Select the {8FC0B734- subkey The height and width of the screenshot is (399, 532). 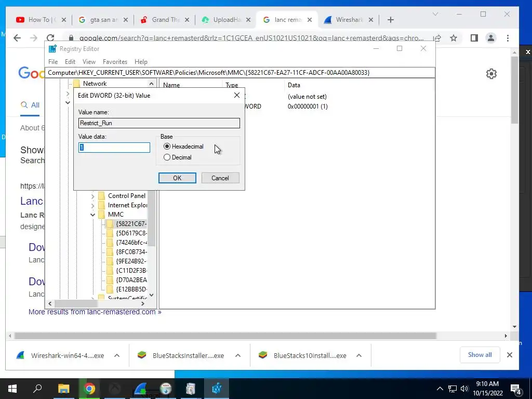[x=131, y=252]
